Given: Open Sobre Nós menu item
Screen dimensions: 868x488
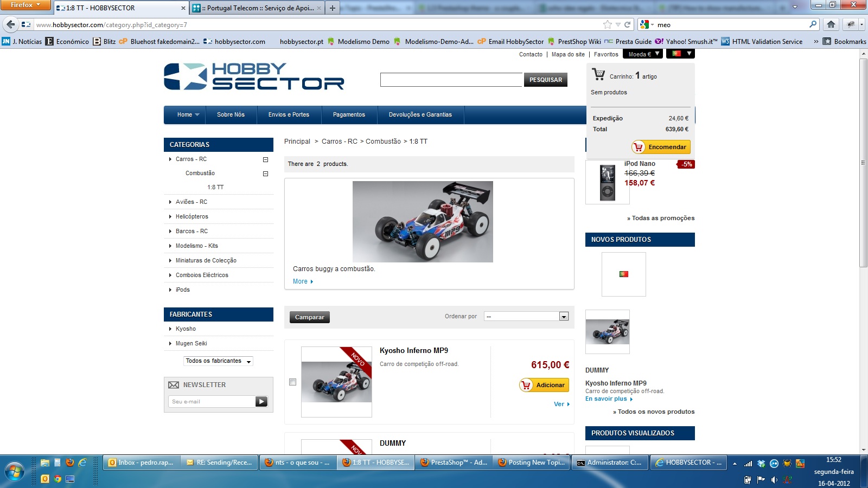Looking at the screenshot, I should click(231, 115).
